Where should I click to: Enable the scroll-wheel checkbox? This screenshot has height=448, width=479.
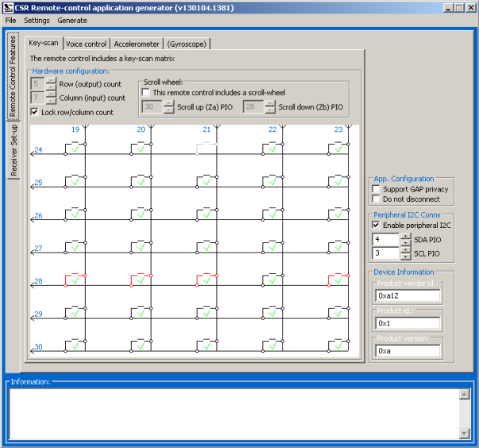coord(146,93)
